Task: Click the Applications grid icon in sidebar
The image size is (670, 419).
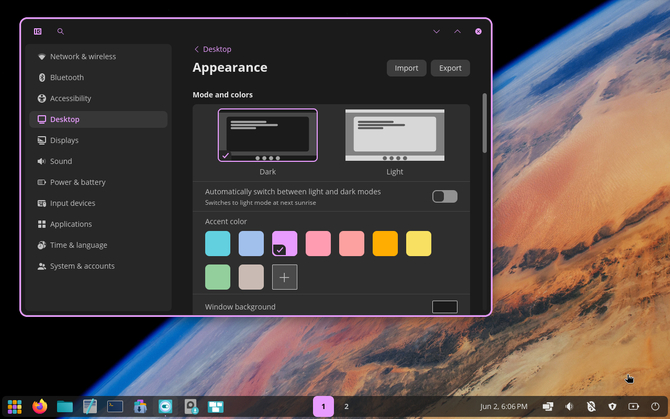Action: click(x=41, y=224)
